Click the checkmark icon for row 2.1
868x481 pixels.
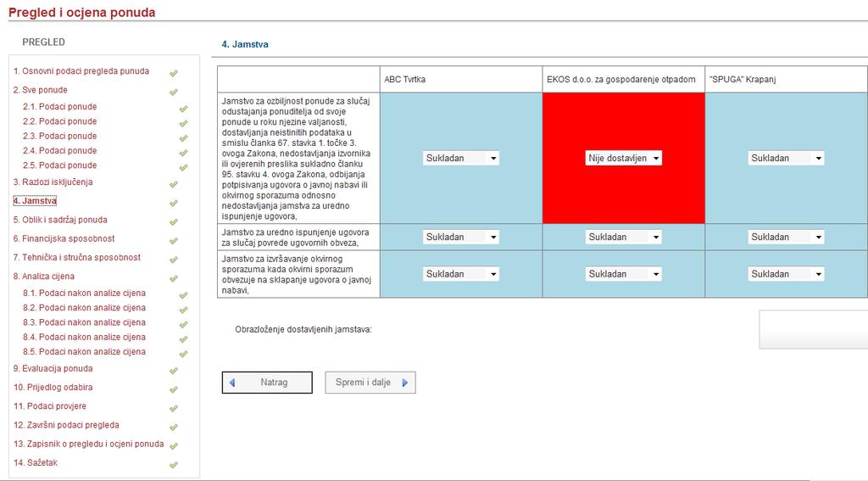pos(183,109)
